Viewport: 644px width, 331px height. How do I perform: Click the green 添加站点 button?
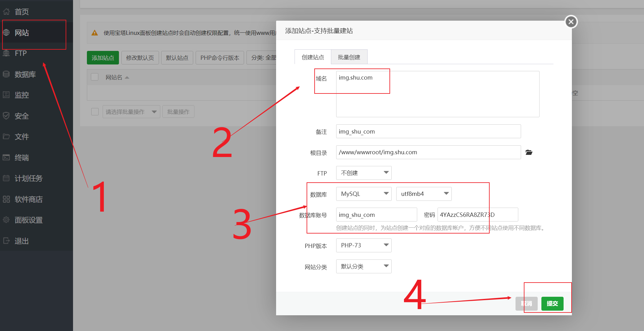103,58
